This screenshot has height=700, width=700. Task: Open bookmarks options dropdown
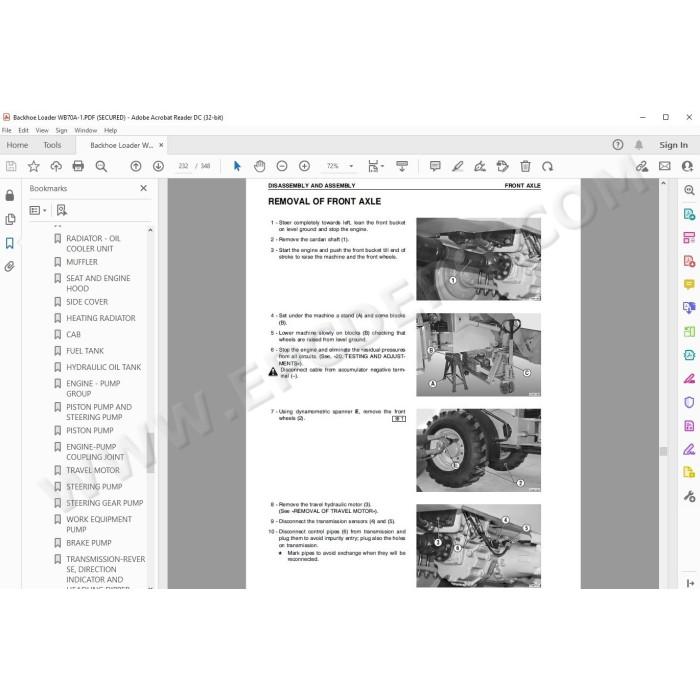tap(38, 210)
